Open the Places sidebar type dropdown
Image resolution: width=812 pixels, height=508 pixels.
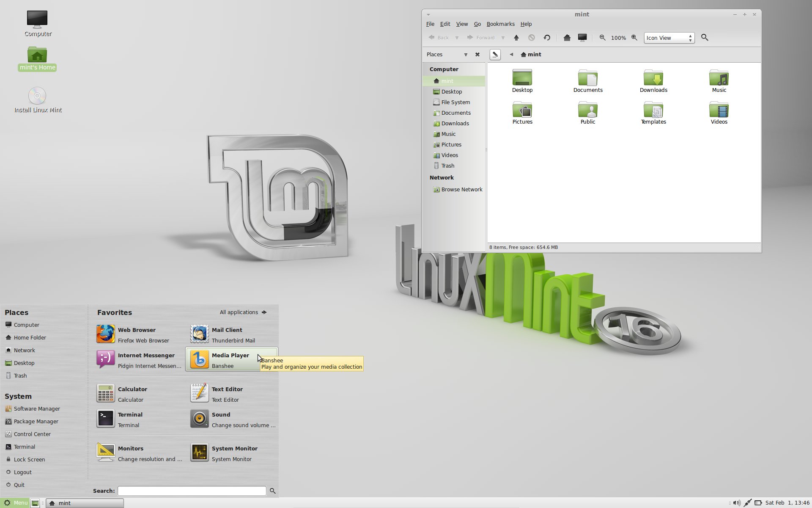tap(466, 55)
